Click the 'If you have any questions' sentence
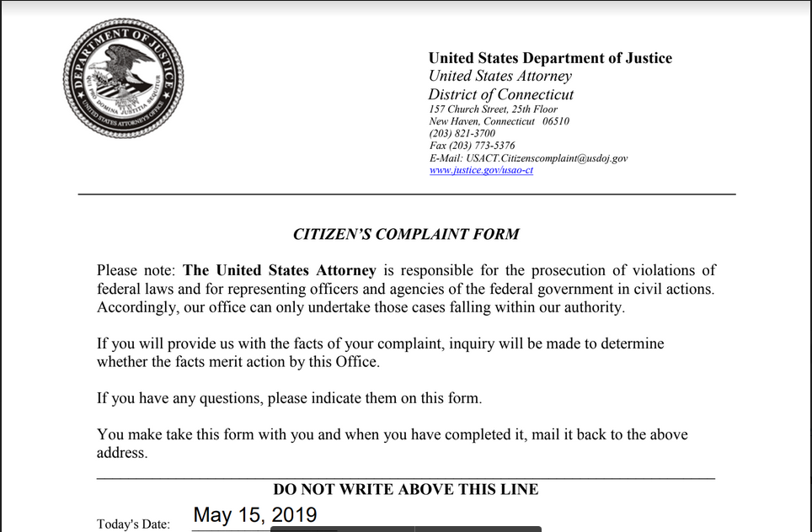This screenshot has width=812, height=532. click(x=289, y=398)
